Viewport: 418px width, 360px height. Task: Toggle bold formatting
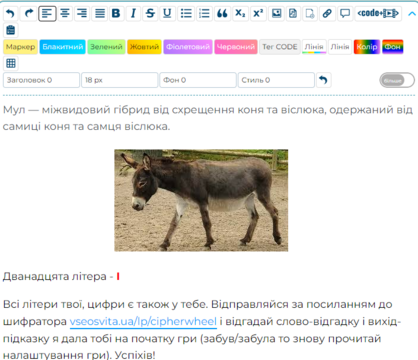pos(116,14)
